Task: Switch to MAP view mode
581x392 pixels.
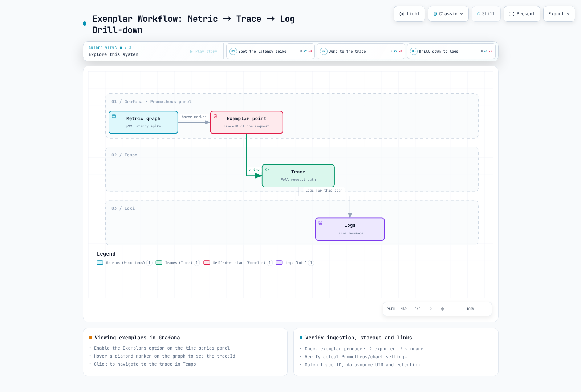Action: pos(403,309)
